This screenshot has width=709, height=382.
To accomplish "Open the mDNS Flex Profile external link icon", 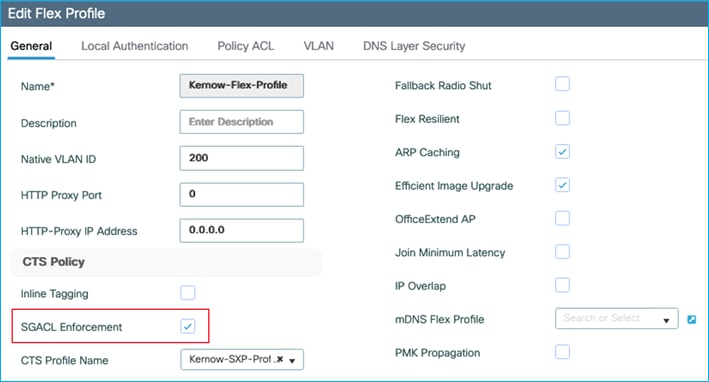I will click(691, 320).
